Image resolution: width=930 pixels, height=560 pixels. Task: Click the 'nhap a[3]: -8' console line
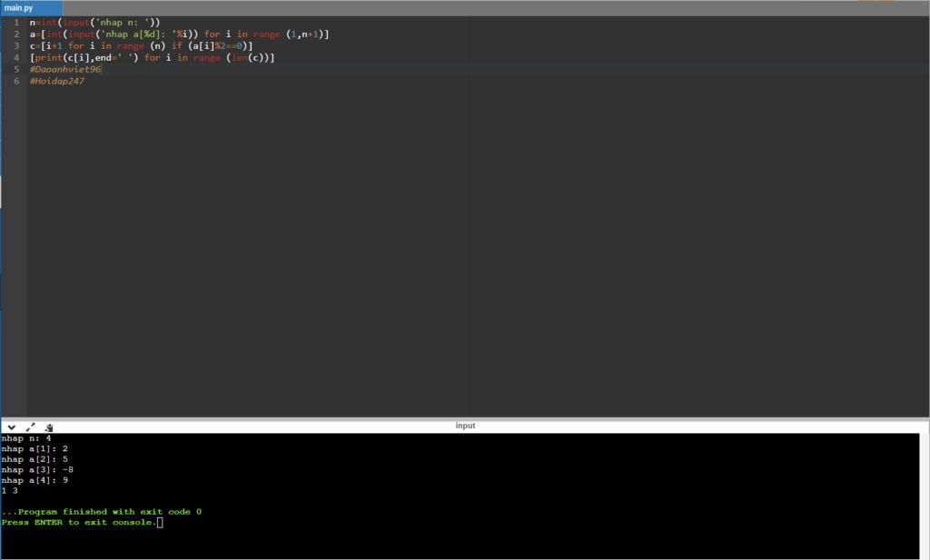click(x=37, y=470)
